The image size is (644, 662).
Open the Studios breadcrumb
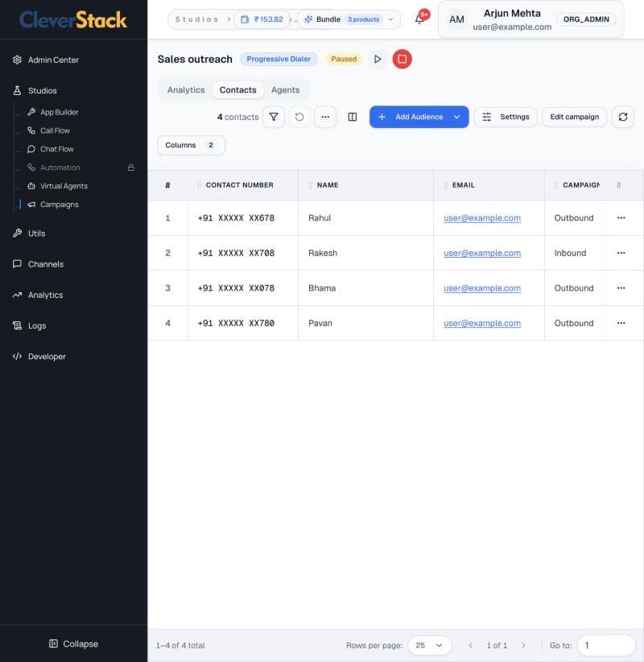pyautogui.click(x=196, y=19)
